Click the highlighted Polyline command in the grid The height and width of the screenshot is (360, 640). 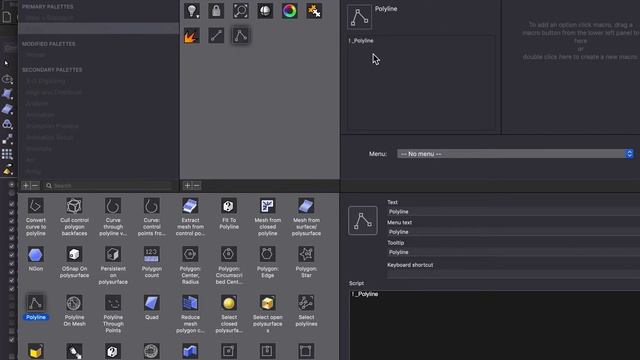[36, 307]
